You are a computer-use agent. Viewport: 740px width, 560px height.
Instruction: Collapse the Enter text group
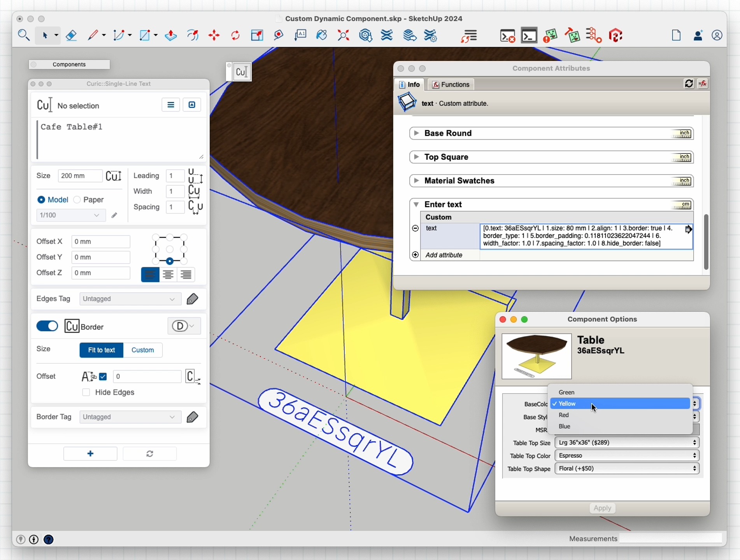click(416, 205)
